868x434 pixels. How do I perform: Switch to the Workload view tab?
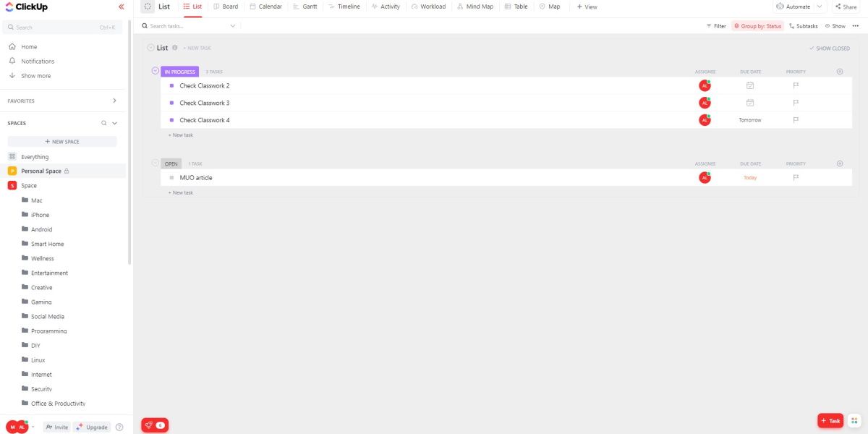428,7
